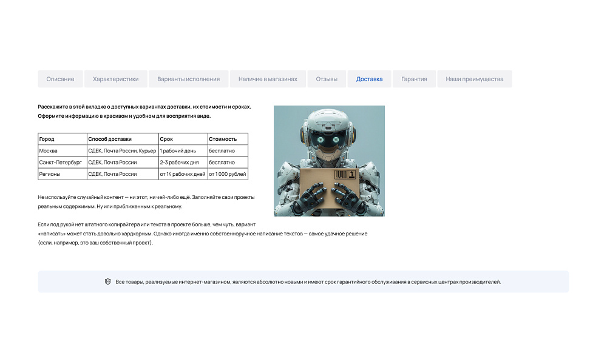The image size is (607, 364).
Task: Switch to the Гарантия tab
Action: [414, 79]
